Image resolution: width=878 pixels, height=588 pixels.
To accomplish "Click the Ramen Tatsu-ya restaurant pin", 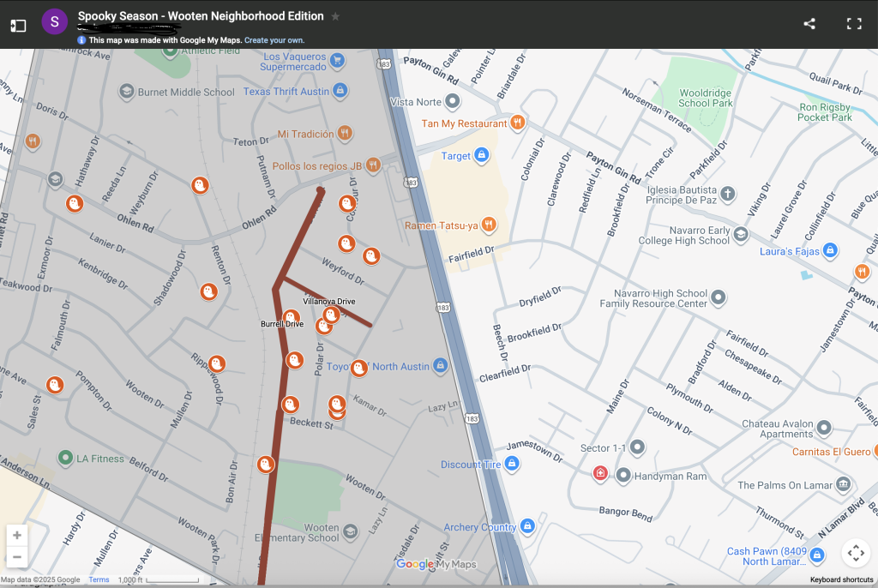I will point(489,225).
